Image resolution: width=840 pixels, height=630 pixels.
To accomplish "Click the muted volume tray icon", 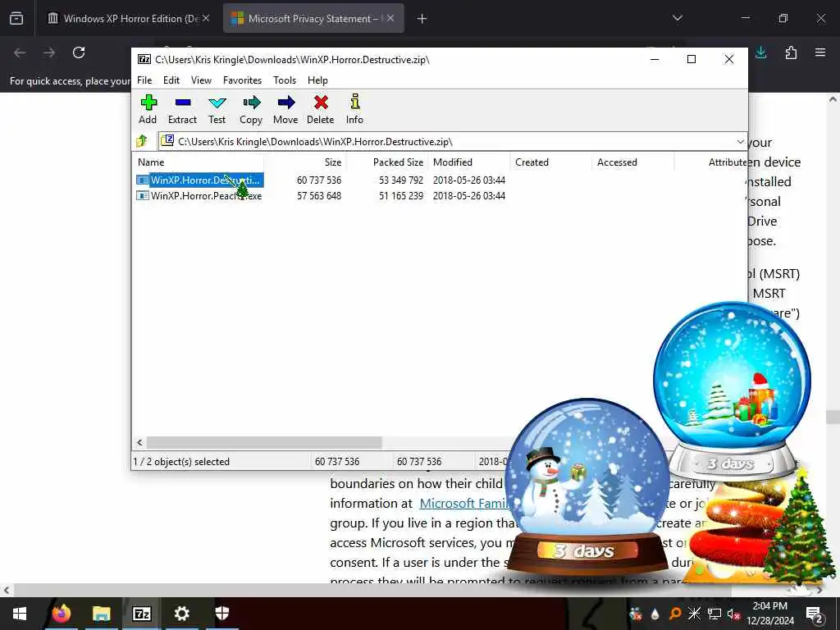I will (x=734, y=614).
